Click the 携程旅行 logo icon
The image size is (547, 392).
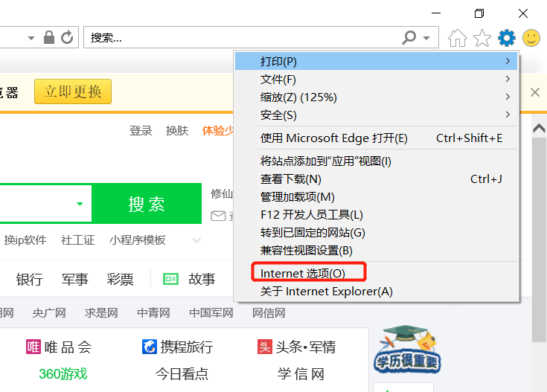pos(150,347)
